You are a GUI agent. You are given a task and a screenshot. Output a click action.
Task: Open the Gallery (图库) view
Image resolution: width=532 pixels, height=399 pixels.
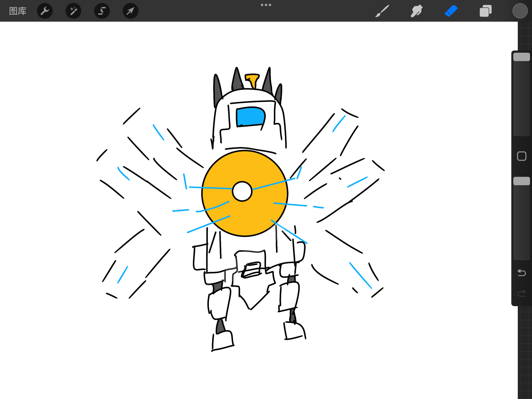[x=18, y=11]
